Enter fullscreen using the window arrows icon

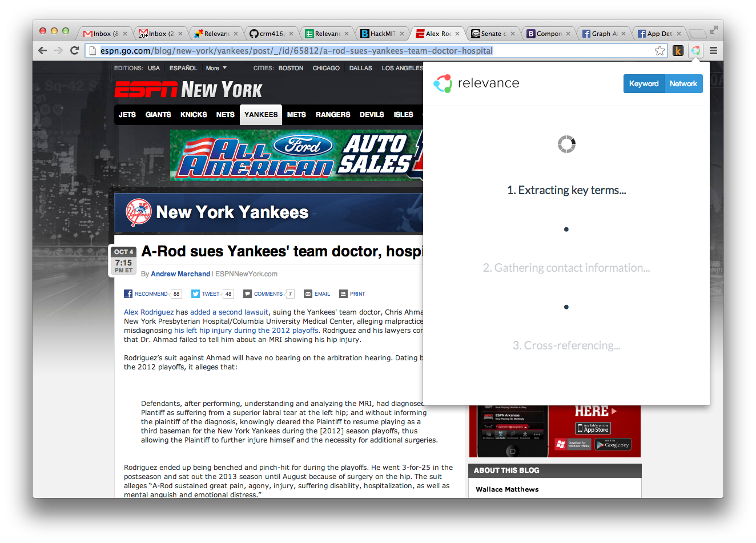click(x=713, y=30)
